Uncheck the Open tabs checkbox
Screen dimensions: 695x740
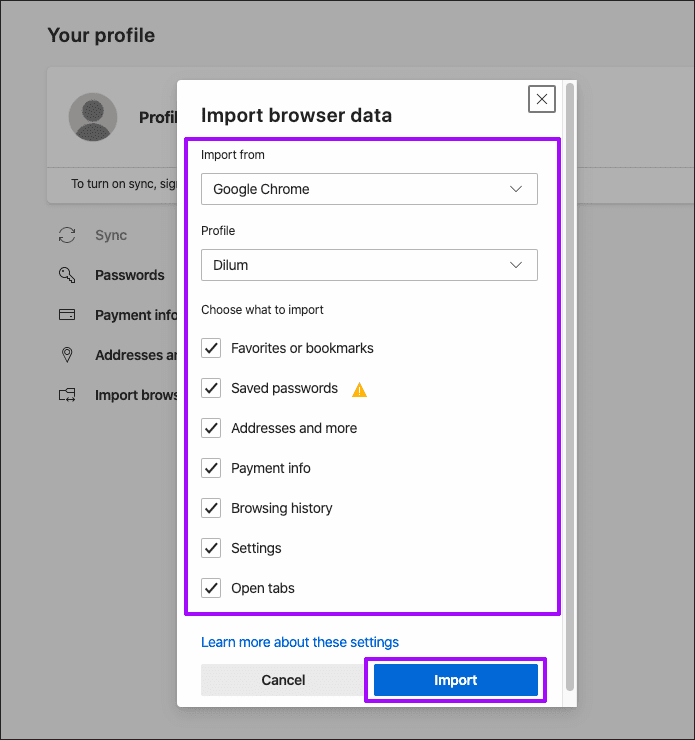(211, 588)
